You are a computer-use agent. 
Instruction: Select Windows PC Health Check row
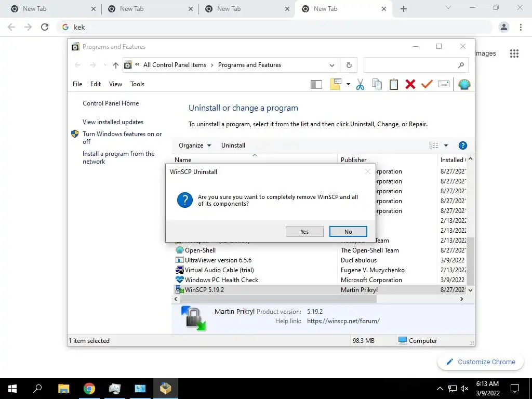click(x=319, y=280)
